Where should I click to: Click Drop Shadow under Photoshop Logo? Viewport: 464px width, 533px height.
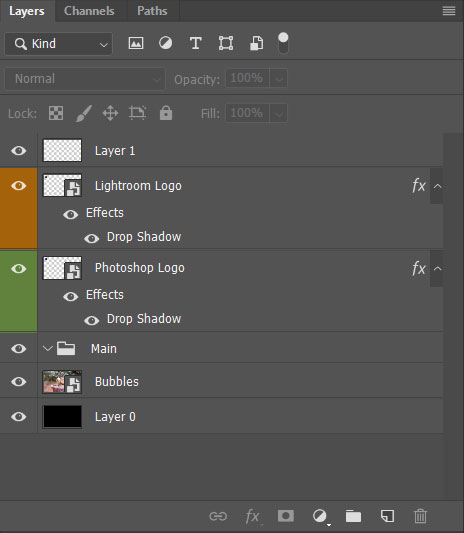tap(144, 319)
